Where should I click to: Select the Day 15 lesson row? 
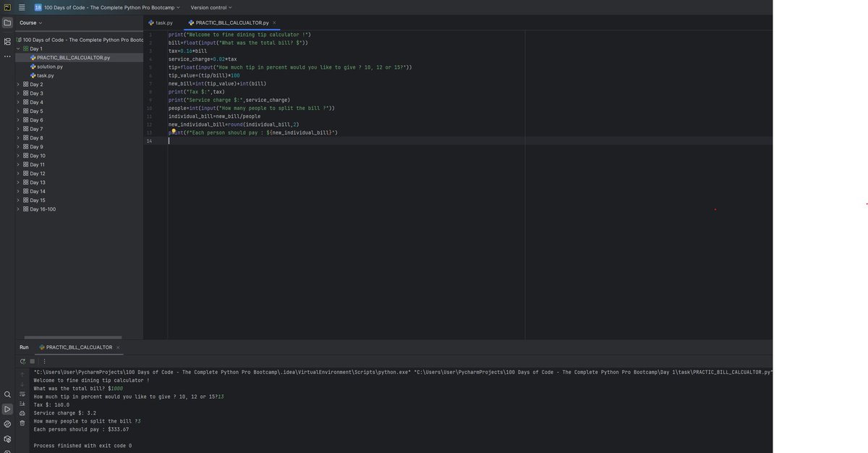(x=79, y=200)
